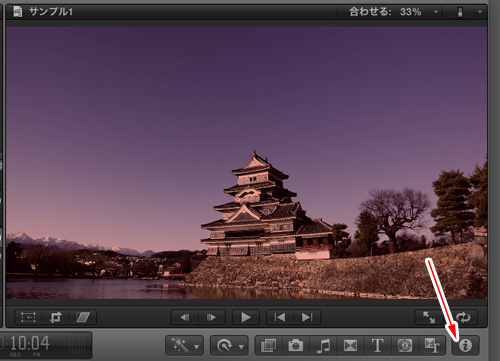500x361 pixels.
Task: Jump to the next edit point
Action: click(307, 317)
